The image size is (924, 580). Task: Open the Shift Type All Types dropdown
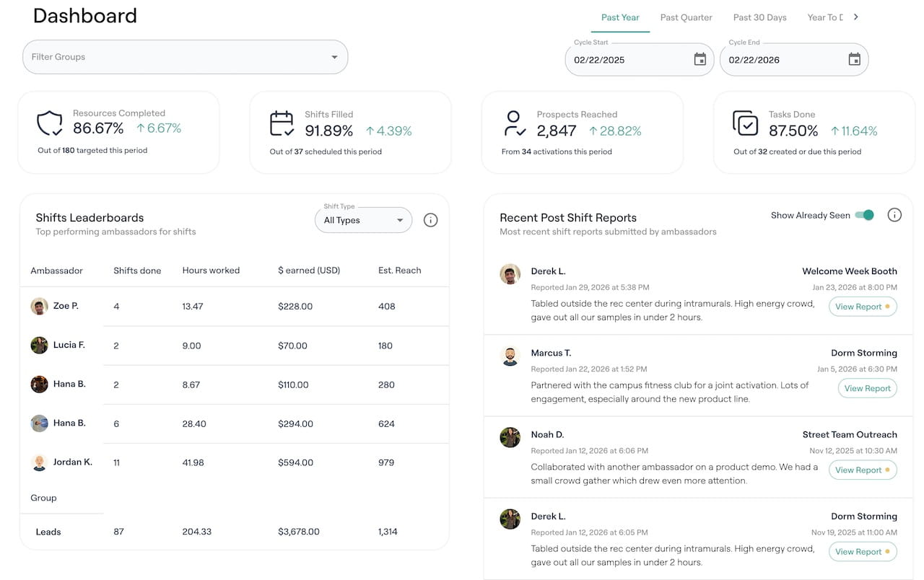pos(363,220)
